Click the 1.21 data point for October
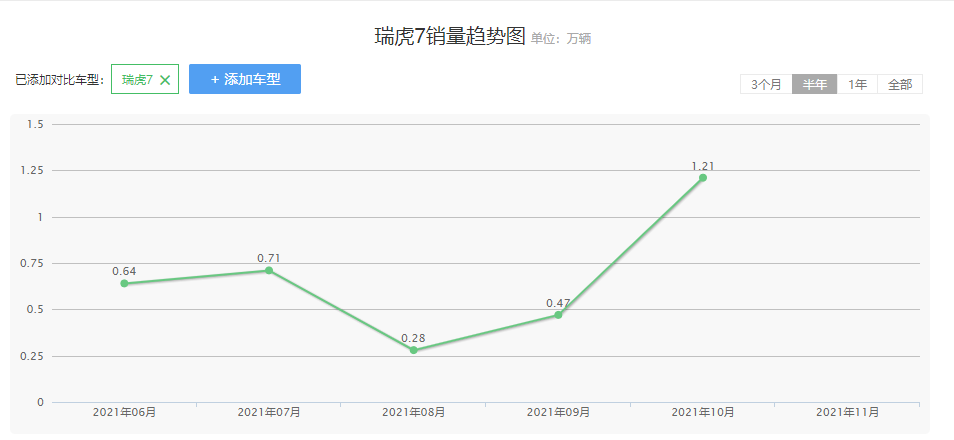The width and height of the screenshot is (954, 440). [x=703, y=178]
